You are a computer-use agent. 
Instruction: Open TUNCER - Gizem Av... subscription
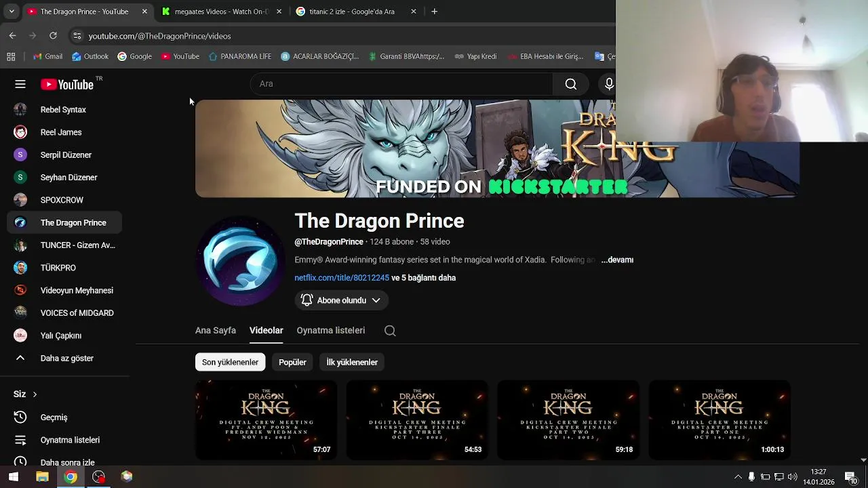(x=64, y=245)
